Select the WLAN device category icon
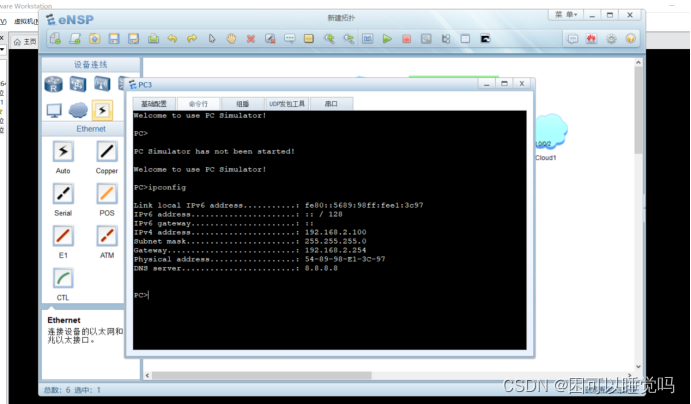Screen dimensions: 691x404 pos(102,84)
